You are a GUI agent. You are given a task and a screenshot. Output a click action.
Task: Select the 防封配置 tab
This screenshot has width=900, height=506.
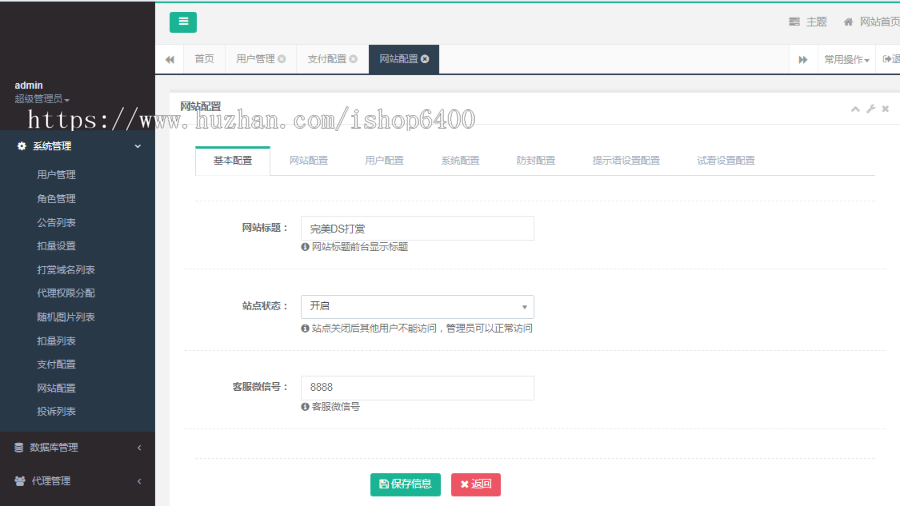[x=536, y=161]
